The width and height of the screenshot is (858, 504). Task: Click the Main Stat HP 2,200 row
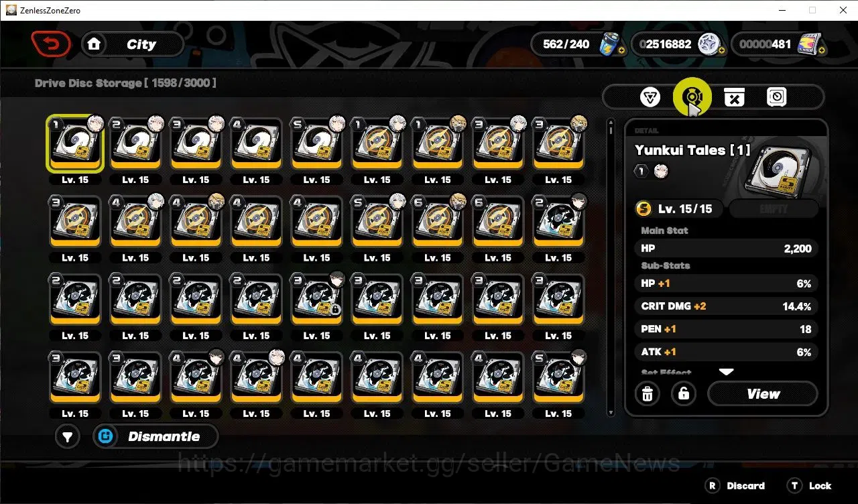click(726, 249)
